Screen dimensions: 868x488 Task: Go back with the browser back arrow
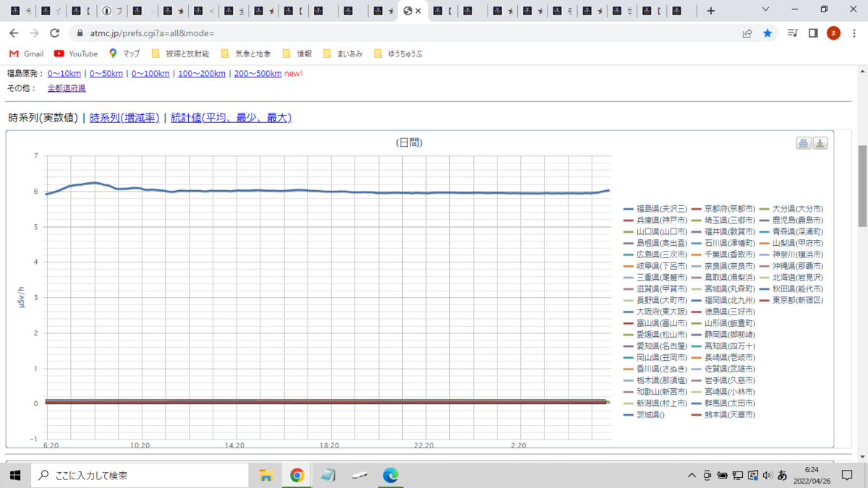coord(14,33)
